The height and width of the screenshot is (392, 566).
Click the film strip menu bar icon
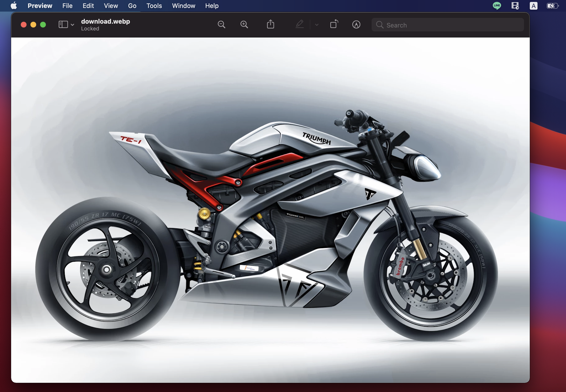point(515,6)
